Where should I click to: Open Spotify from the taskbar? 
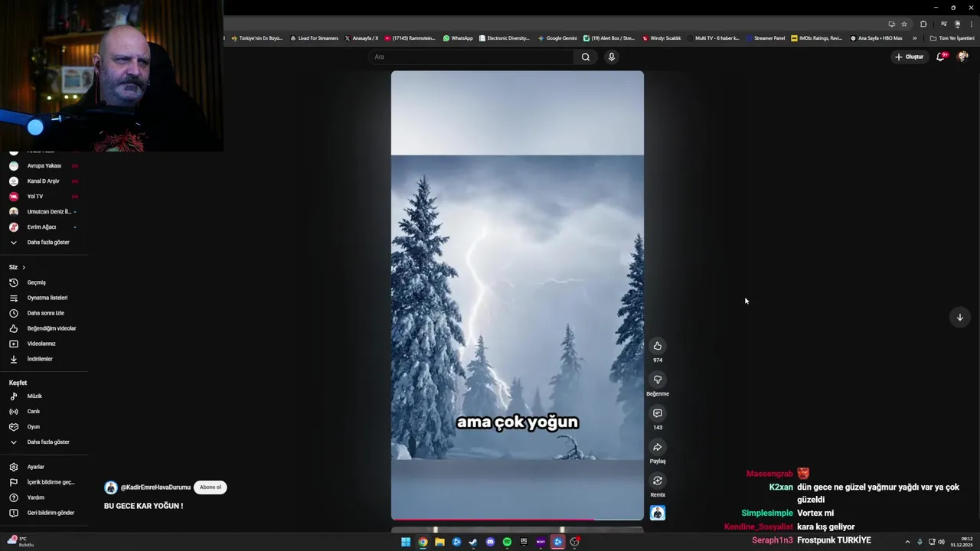click(x=507, y=542)
